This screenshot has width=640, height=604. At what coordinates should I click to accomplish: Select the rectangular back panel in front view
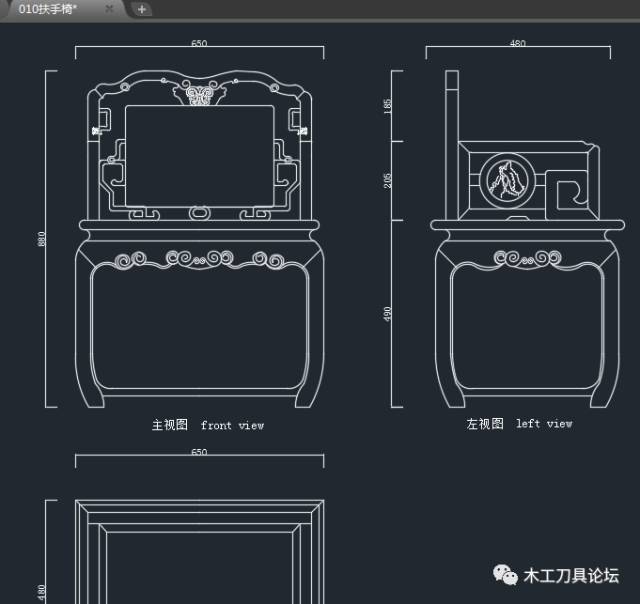[x=200, y=156]
